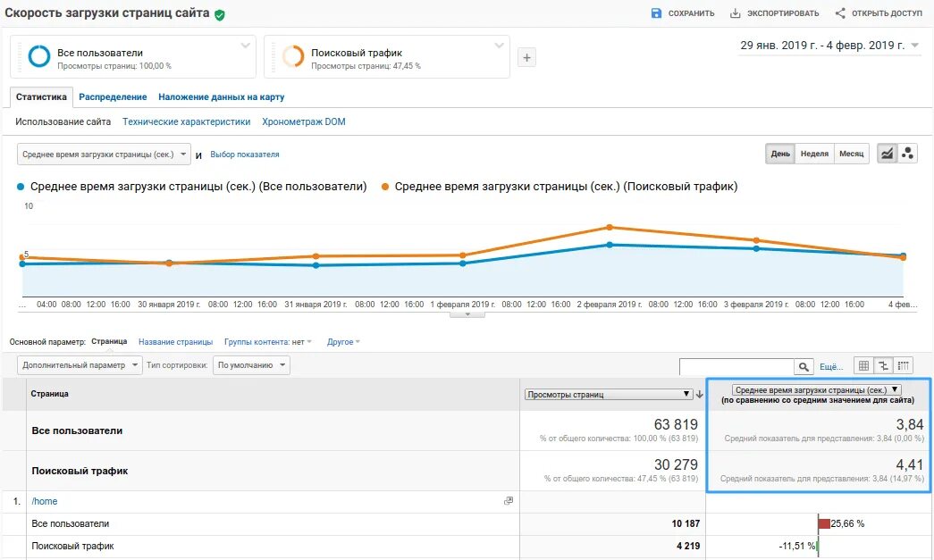Click the orange circle segment icon
Screen dimensions: 934x560
[x=293, y=56]
